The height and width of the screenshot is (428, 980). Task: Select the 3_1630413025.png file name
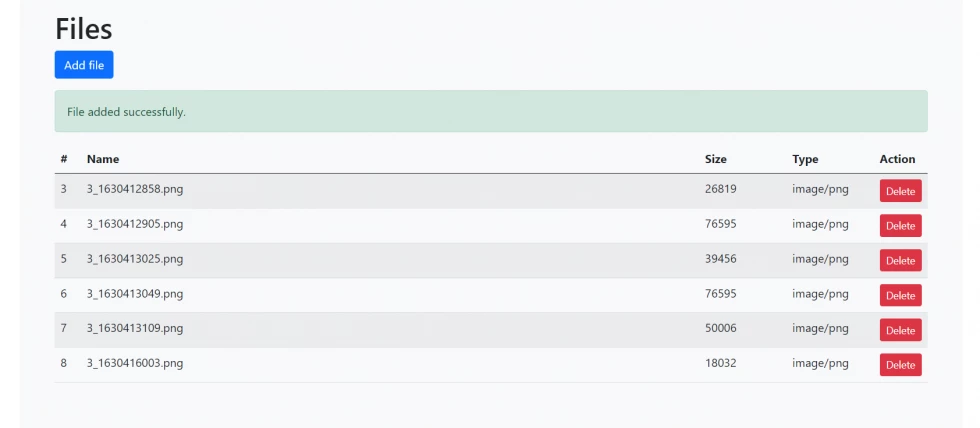point(135,259)
